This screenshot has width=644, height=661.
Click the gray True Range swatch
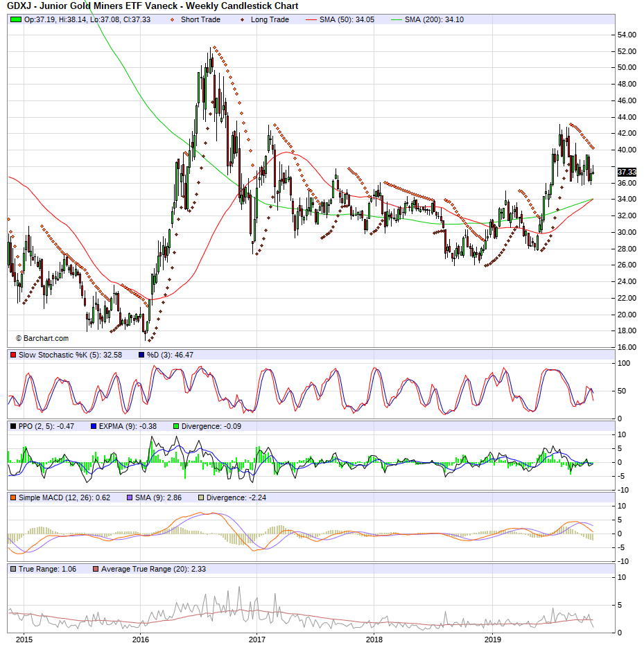pos(13,569)
